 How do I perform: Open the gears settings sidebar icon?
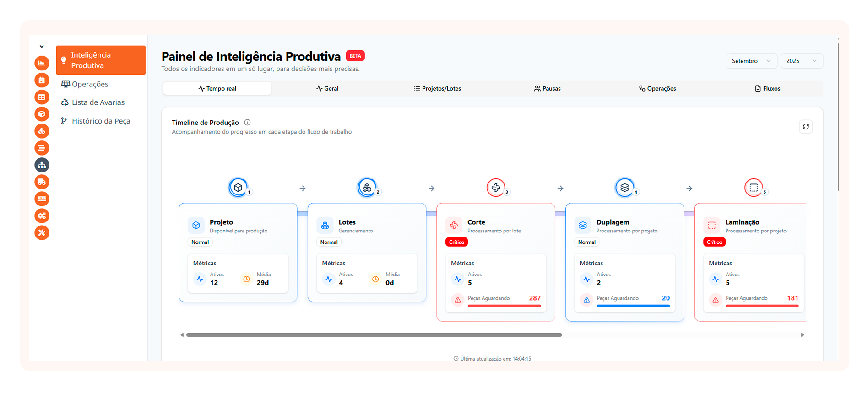42,216
